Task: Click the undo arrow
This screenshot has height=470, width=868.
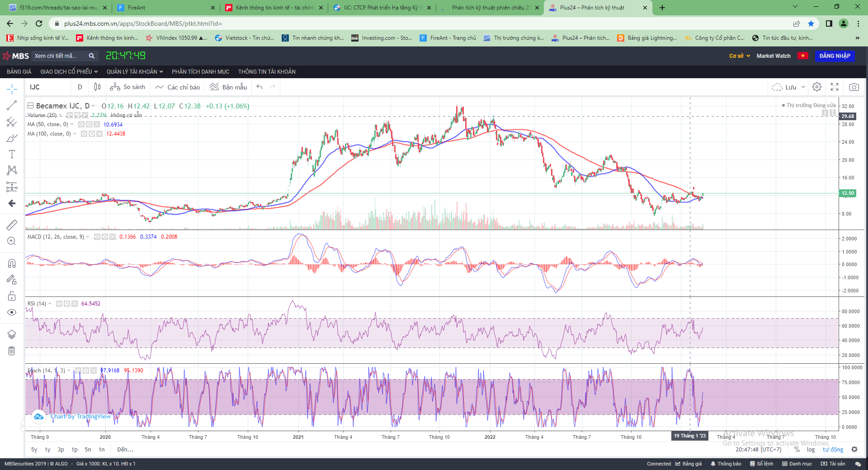Action: coord(259,87)
